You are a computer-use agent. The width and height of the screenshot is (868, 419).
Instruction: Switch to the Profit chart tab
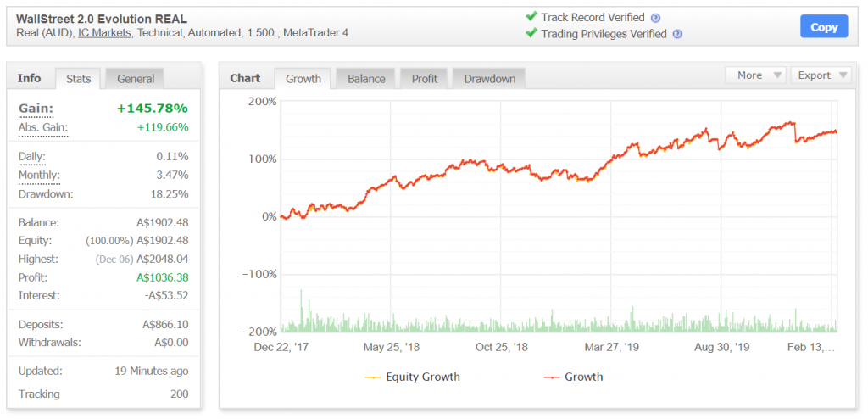point(425,79)
